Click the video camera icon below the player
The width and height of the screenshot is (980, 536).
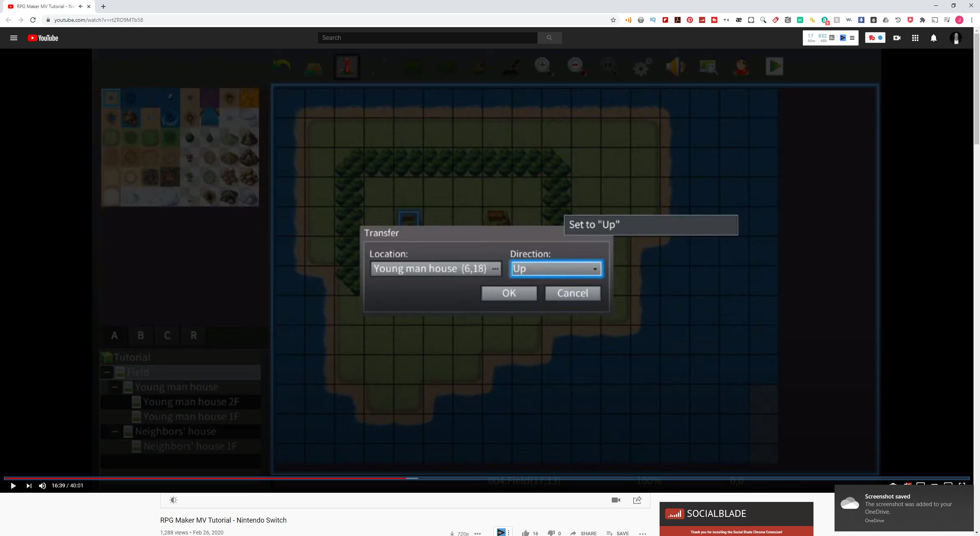(x=616, y=500)
